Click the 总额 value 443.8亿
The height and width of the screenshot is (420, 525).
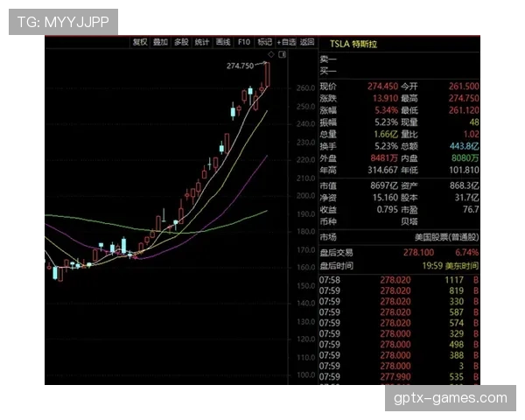click(465, 146)
